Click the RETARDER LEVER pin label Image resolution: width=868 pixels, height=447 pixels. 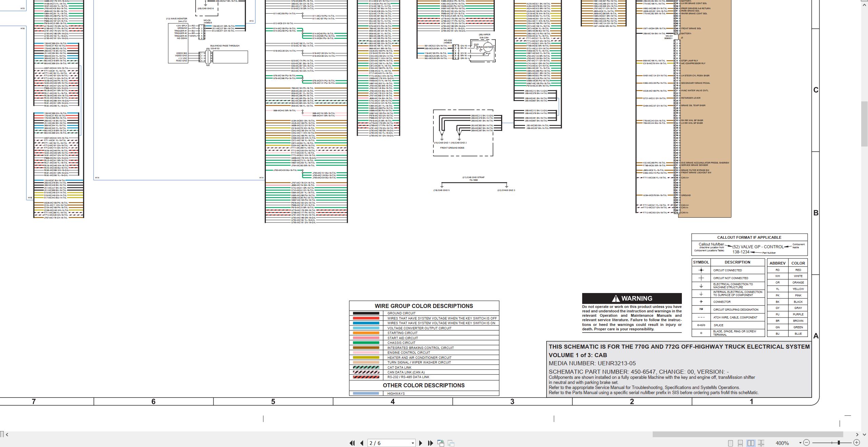point(691,98)
